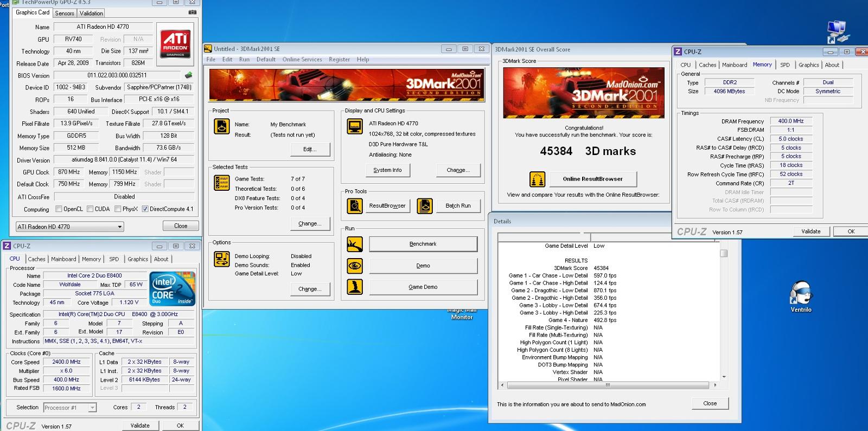Viewport: 868px width, 431px height.
Task: Click the Benchmark button
Action: (423, 244)
